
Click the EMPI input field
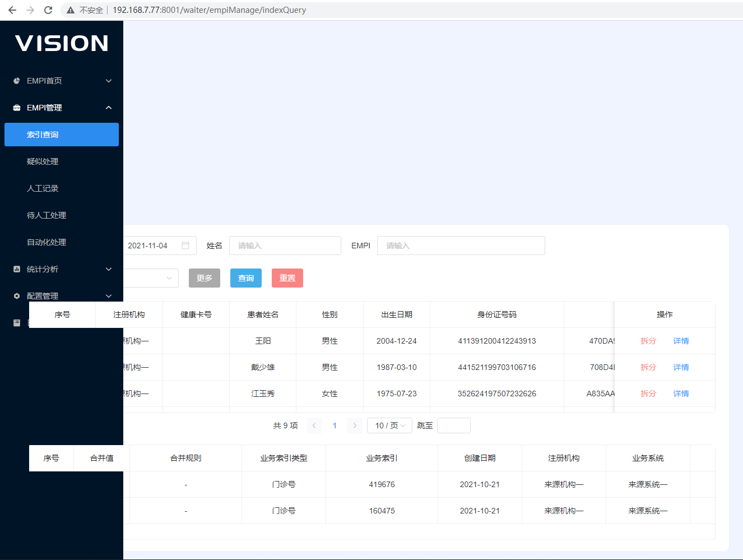coord(461,246)
